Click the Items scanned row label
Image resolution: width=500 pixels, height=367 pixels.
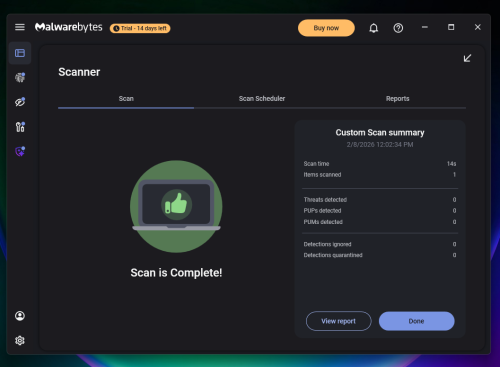click(x=322, y=175)
